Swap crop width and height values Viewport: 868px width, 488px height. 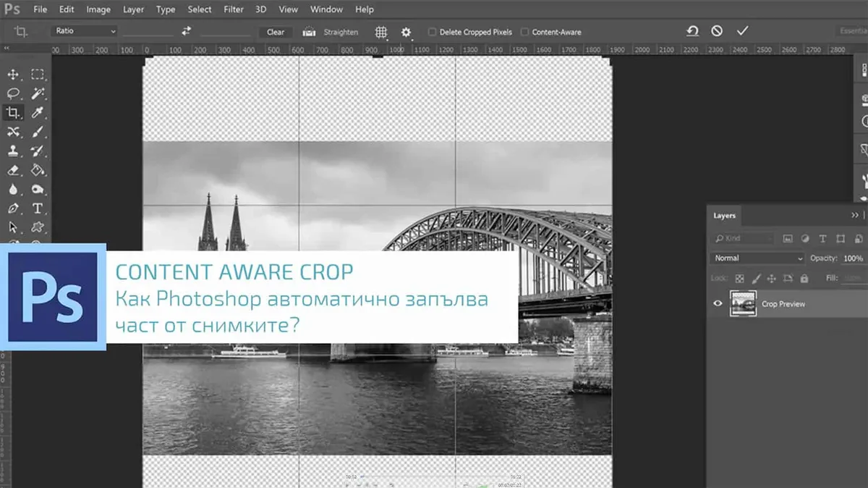[x=186, y=32]
